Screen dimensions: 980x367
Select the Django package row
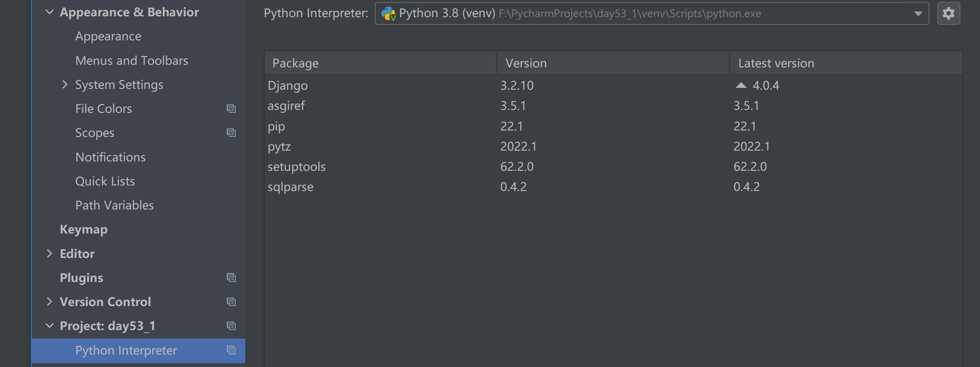point(288,85)
